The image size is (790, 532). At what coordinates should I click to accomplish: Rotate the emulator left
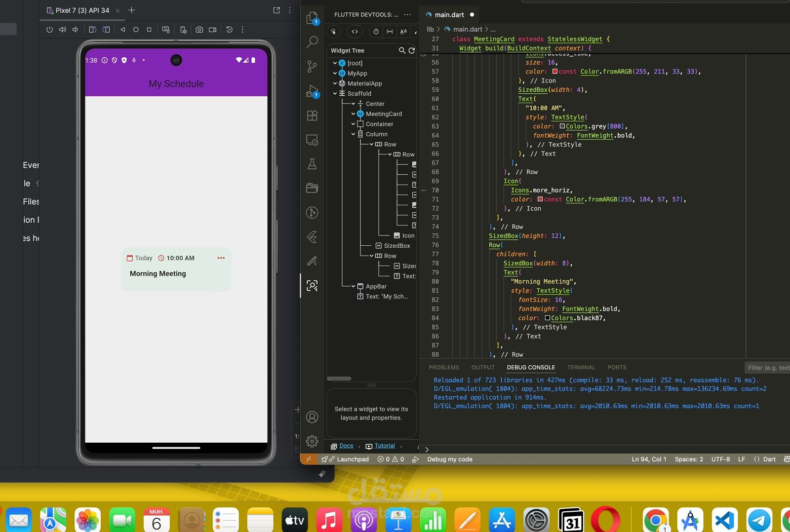pyautogui.click(x=92, y=30)
